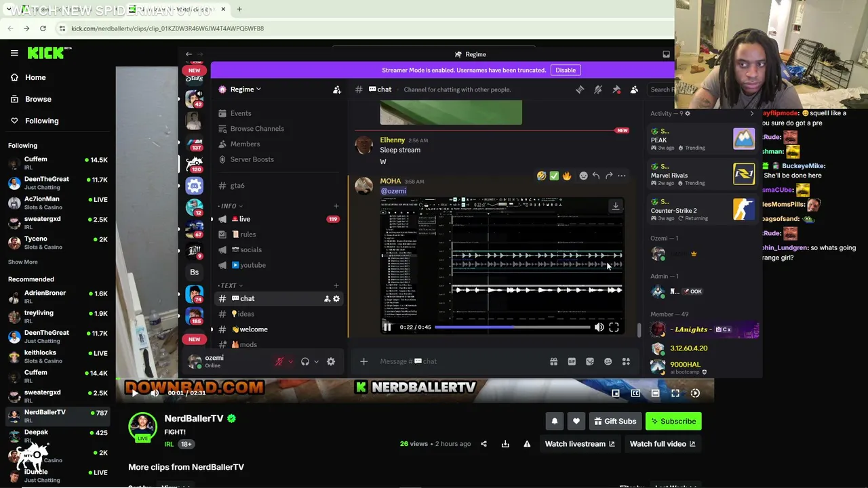Toggle Discord headphone deafen

305,362
